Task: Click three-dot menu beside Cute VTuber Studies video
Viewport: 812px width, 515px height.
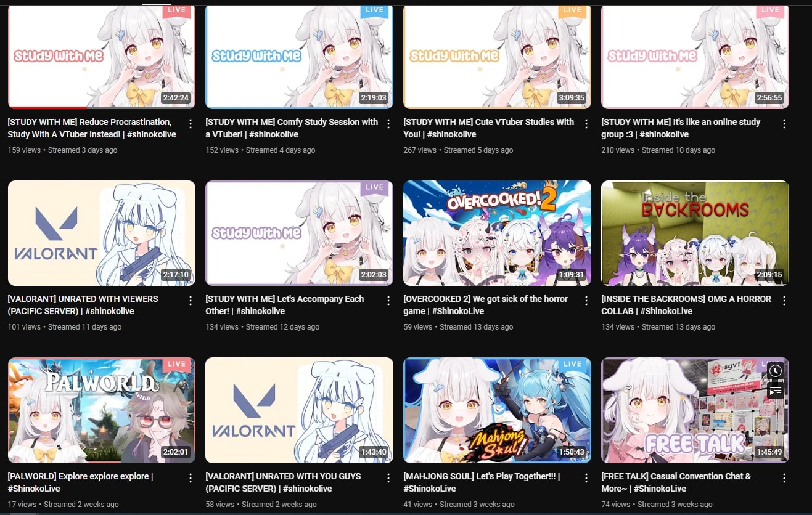Action: 586,124
